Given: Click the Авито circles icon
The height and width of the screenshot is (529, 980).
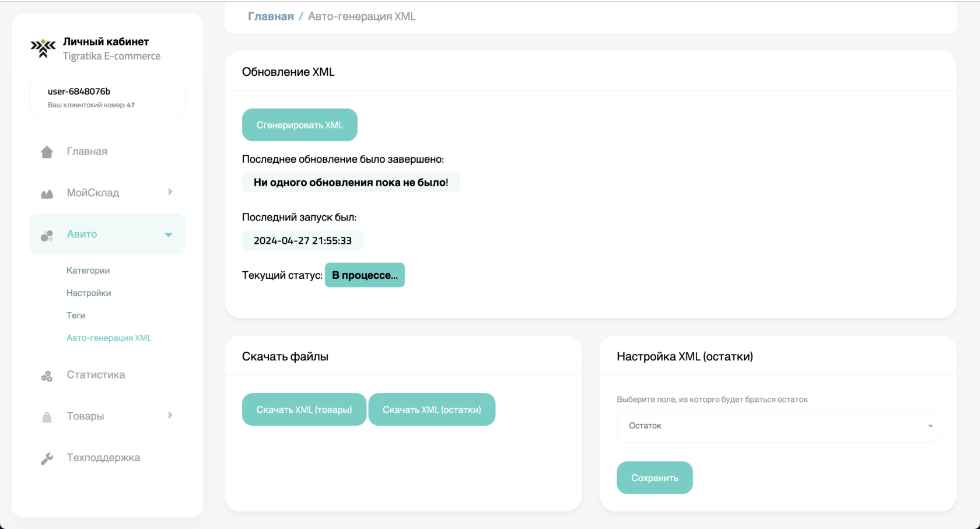Looking at the screenshot, I should pos(47,235).
